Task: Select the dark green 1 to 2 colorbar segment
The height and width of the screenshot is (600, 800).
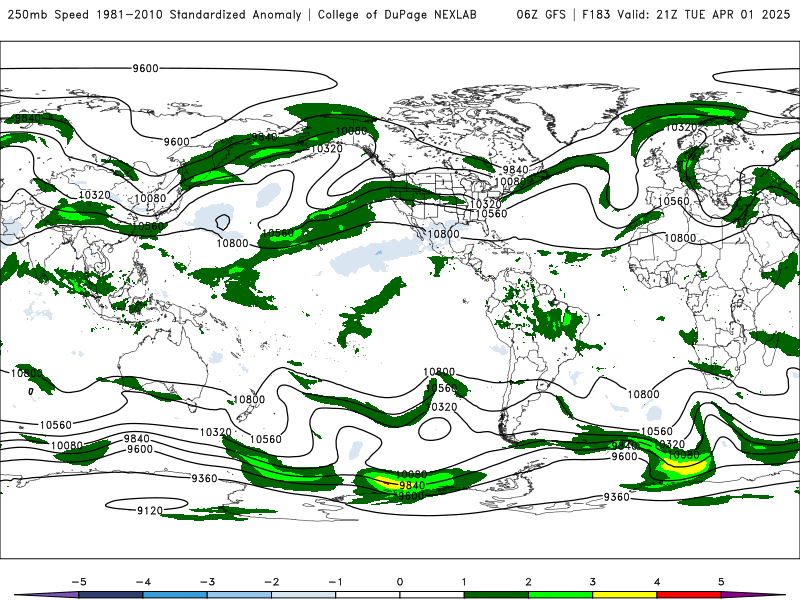Action: point(496,595)
